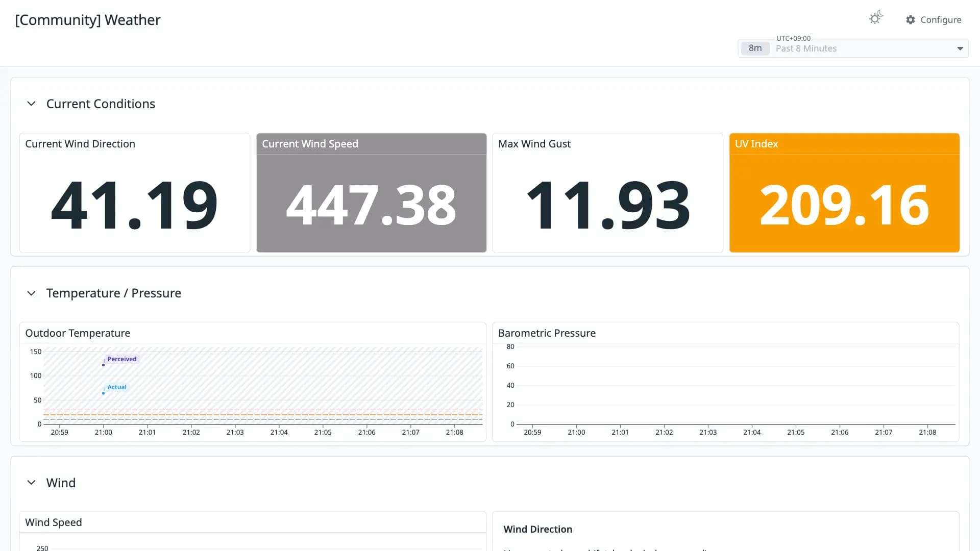Click the 41.19 wind direction value
This screenshot has height=551, width=980.
click(x=134, y=205)
